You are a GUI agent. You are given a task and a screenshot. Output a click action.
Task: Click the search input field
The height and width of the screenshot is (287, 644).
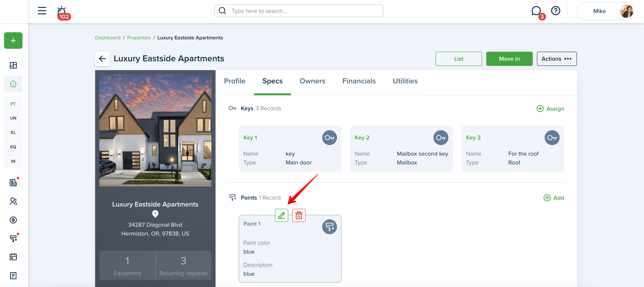[299, 11]
